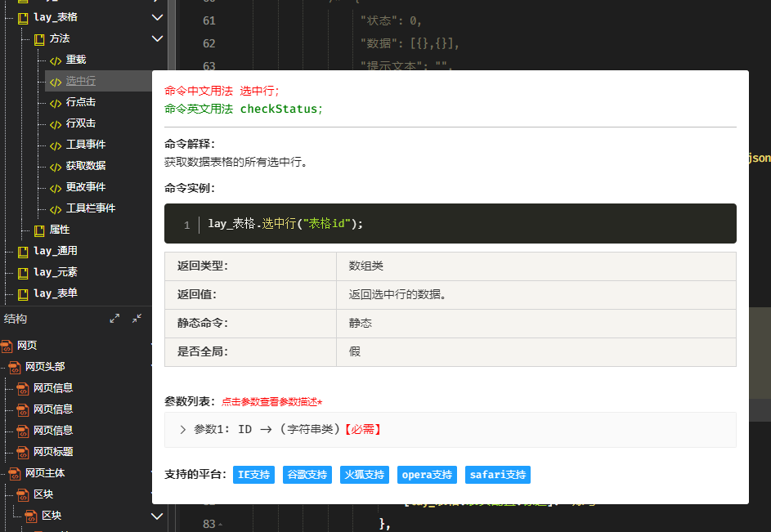Select the 行点击 method item

[81, 102]
